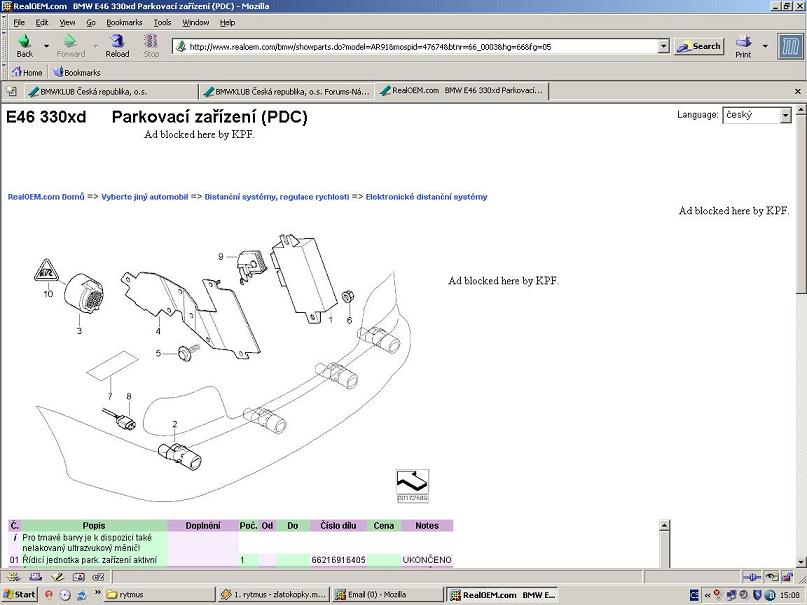Screen dimensions: 807x605
Task: Open the Language dropdown showing český
Action: click(757, 115)
